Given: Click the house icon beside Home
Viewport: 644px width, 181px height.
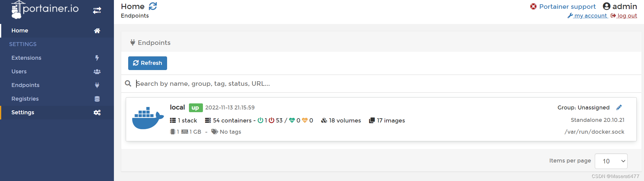Looking at the screenshot, I should click(x=97, y=31).
